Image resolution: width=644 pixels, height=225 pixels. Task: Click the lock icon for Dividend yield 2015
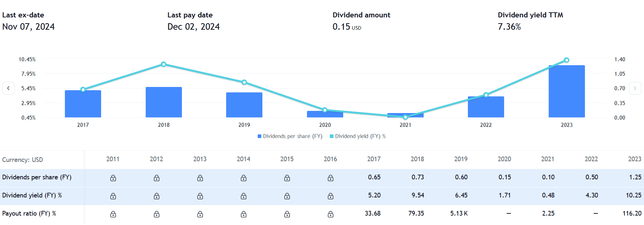coord(287,196)
